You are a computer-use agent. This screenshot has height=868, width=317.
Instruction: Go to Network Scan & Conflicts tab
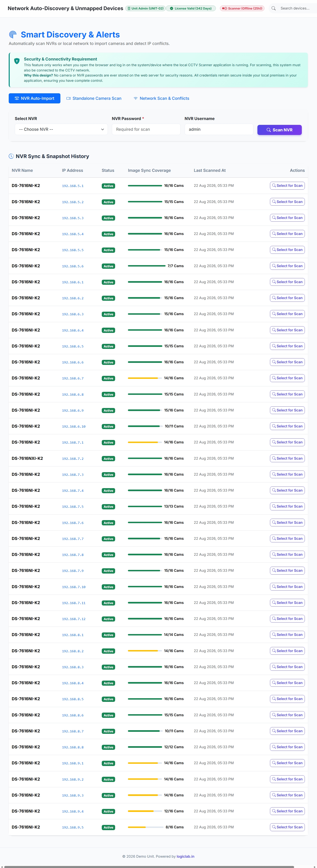pos(161,98)
